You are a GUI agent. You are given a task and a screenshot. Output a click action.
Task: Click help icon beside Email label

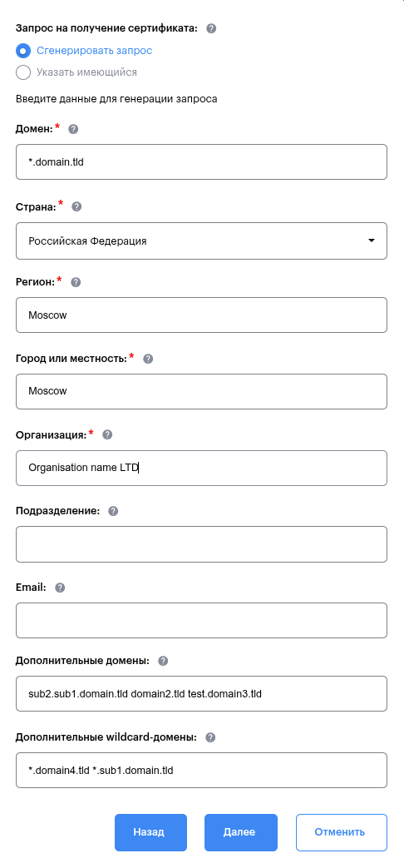coord(60,588)
